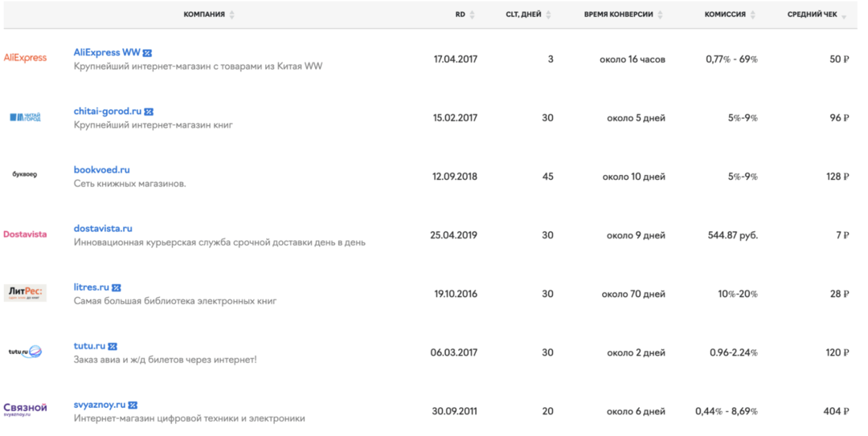Click the blue badge icon beside AliExpress WW
This screenshot has width=868, height=436.
click(x=148, y=53)
